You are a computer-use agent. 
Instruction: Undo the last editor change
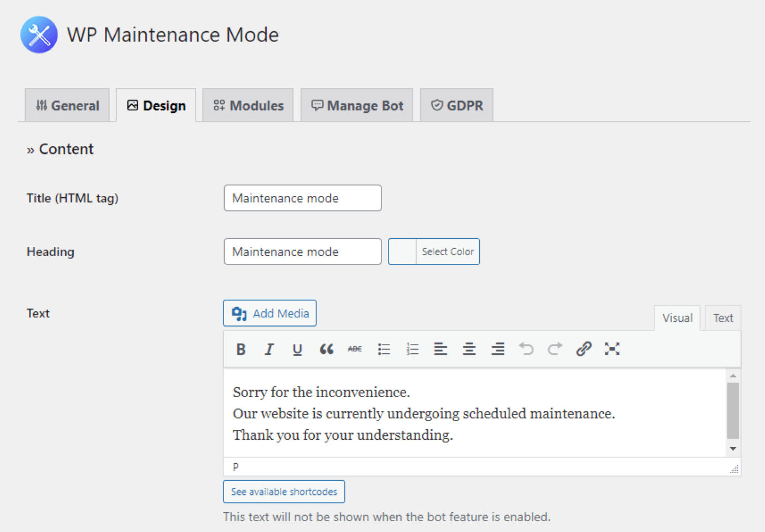(x=526, y=349)
